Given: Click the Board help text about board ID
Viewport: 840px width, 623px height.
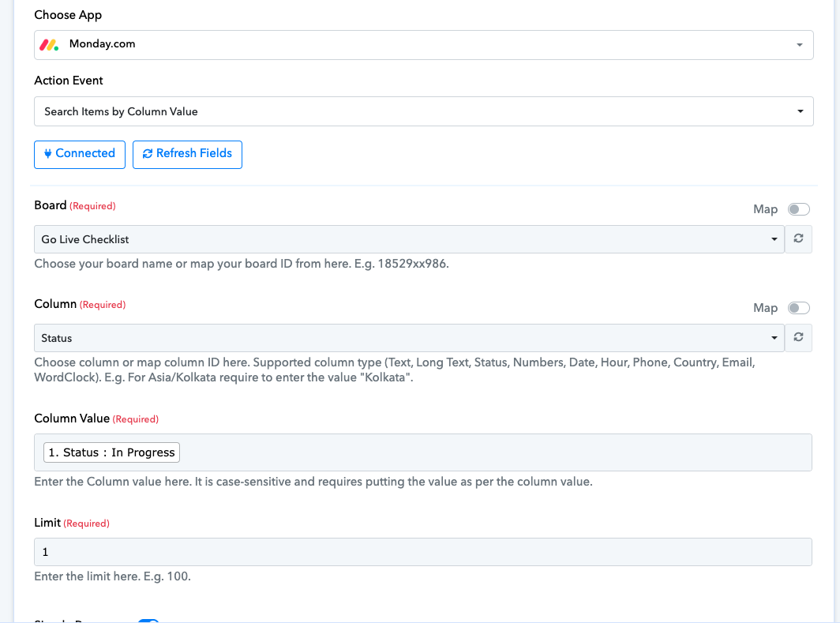Looking at the screenshot, I should click(x=242, y=264).
